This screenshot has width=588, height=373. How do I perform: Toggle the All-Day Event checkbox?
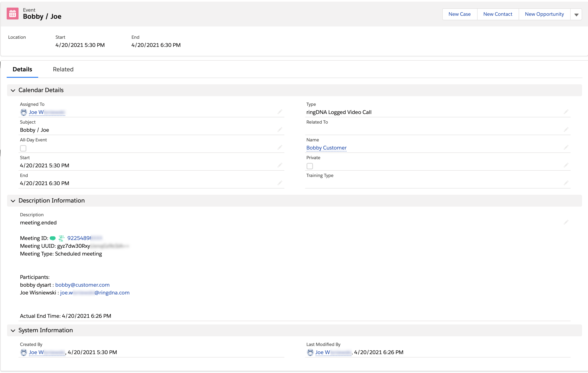coord(23,148)
